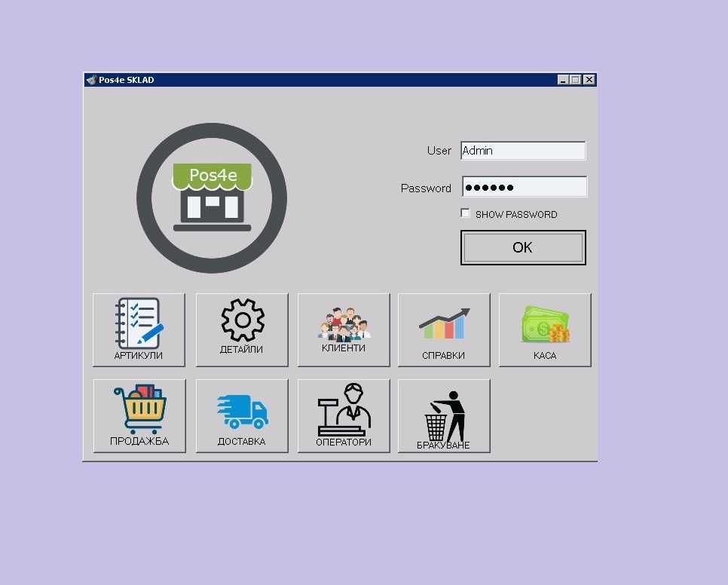Open the БРАКУВАНЕ trash bin module
This screenshot has height=585, width=728.
click(x=444, y=415)
